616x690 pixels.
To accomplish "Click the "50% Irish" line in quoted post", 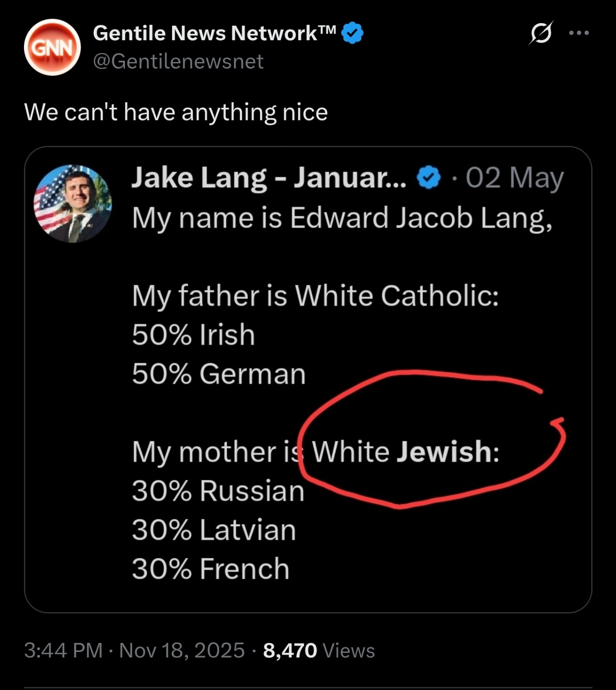I will point(193,335).
